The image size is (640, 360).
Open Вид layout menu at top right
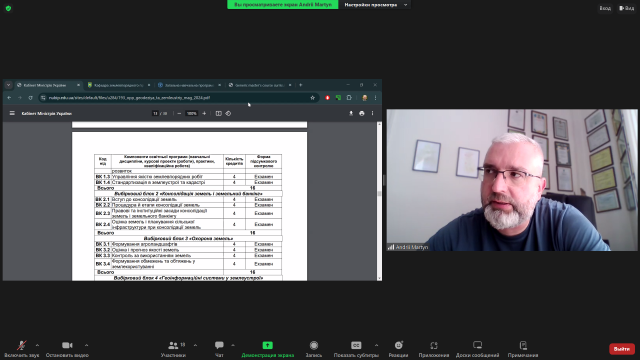pyautogui.click(x=627, y=8)
